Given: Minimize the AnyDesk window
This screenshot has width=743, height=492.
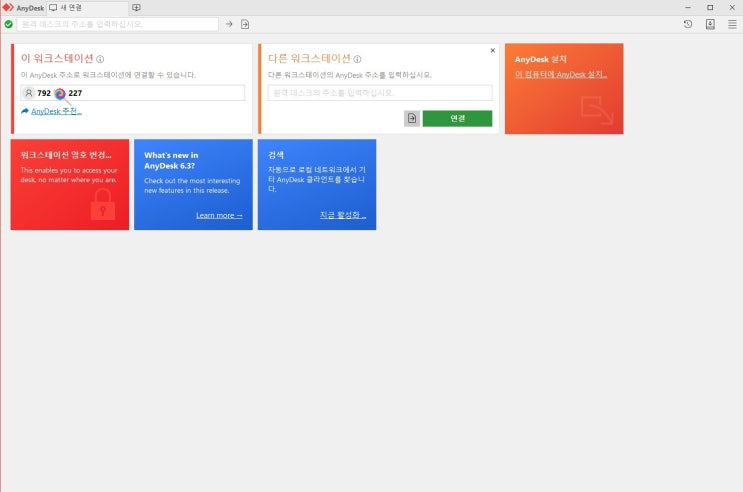Looking at the screenshot, I should tap(688, 8).
